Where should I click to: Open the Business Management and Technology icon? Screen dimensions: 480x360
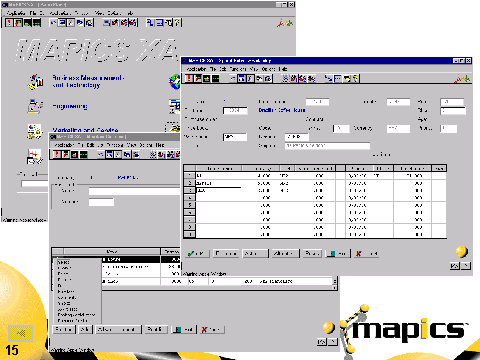tap(36, 82)
